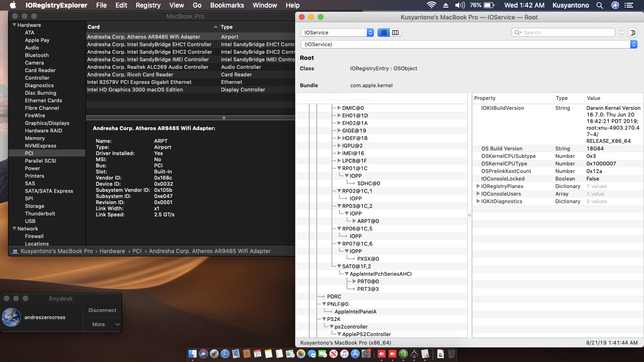The image size is (644, 362).
Task: Expand IOKitDiagnostics dictionary property
Action: tap(478, 201)
